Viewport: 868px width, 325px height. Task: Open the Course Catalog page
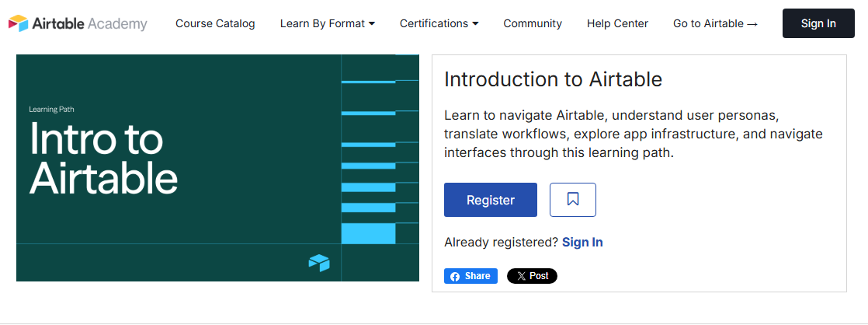pos(215,24)
